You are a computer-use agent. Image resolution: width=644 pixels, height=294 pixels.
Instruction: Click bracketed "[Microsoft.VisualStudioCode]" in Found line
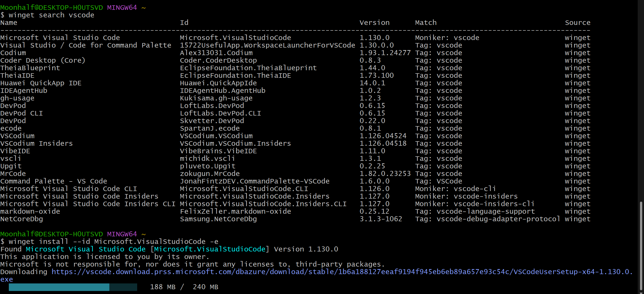(210, 249)
